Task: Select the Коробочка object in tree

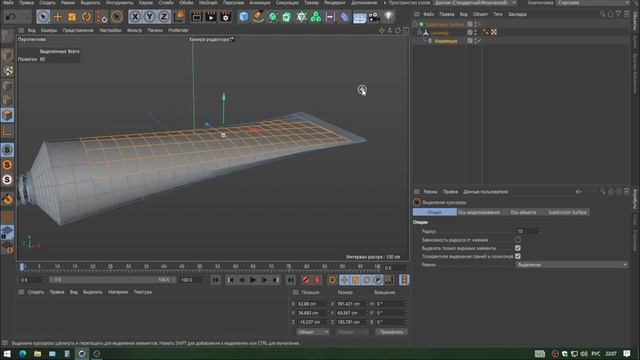Action: pyautogui.click(x=446, y=41)
